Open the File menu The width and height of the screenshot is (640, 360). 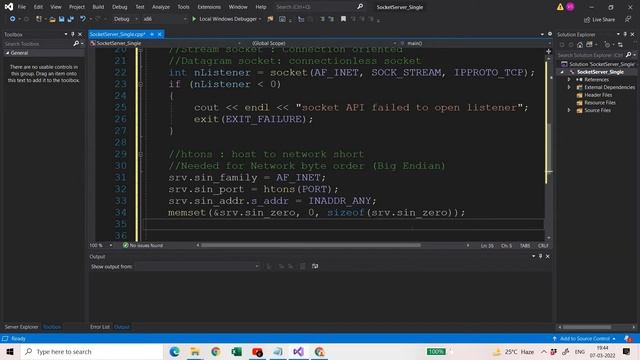point(22,7)
